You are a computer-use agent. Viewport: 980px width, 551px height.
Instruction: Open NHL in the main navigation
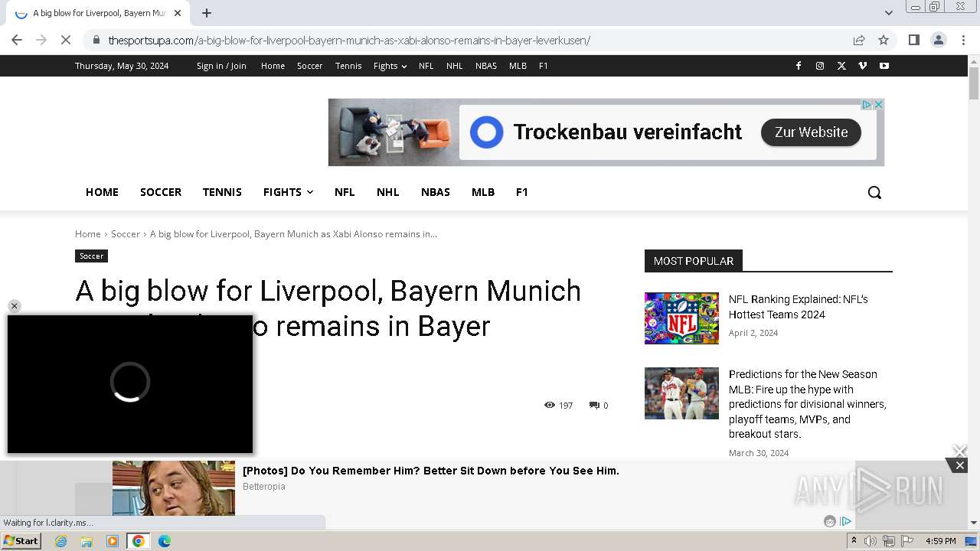pyautogui.click(x=388, y=192)
